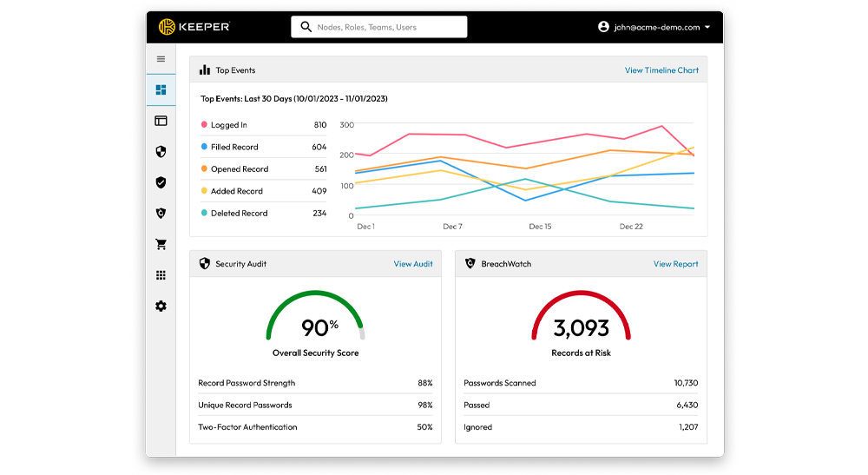Select the Added Record legend label

(236, 191)
